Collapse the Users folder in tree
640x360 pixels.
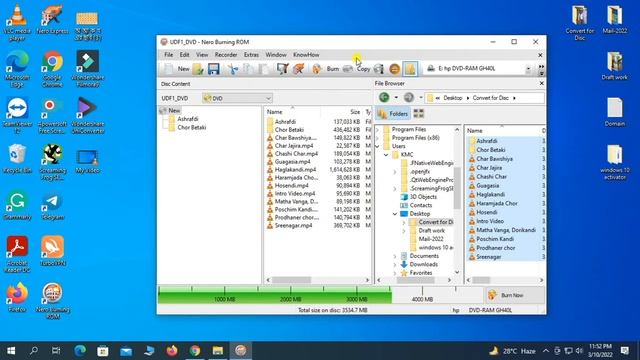[377, 146]
